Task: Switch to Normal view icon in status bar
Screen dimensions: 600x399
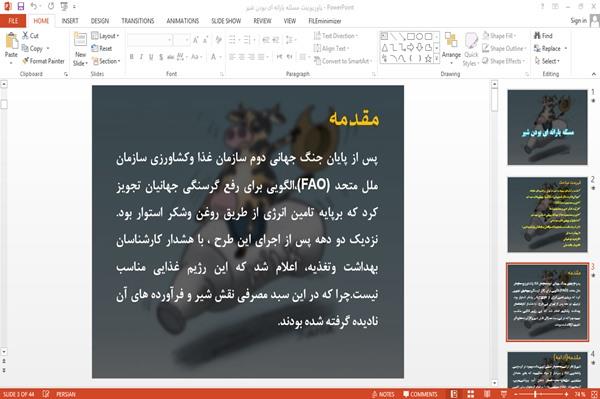Action: coord(454,394)
